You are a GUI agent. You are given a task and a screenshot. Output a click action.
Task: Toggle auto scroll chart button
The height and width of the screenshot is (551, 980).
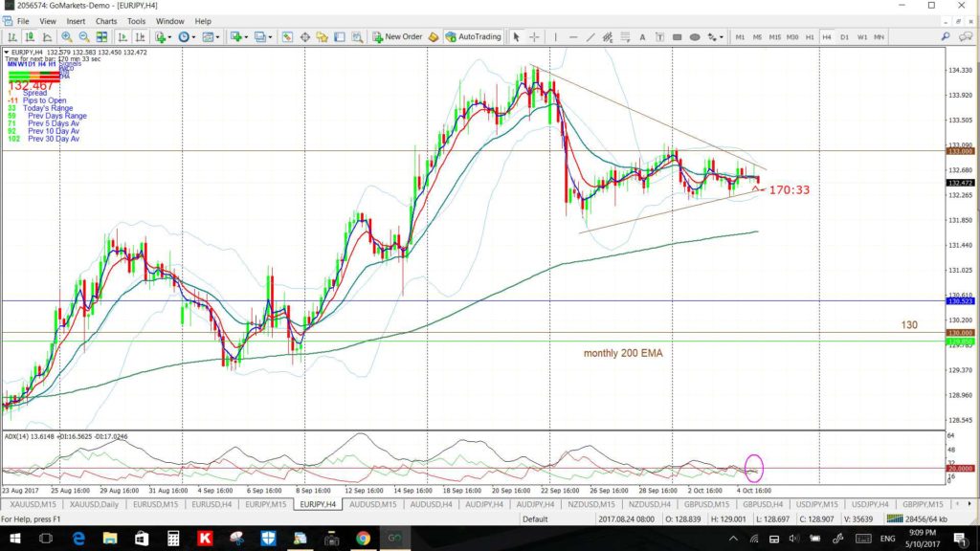point(122,37)
